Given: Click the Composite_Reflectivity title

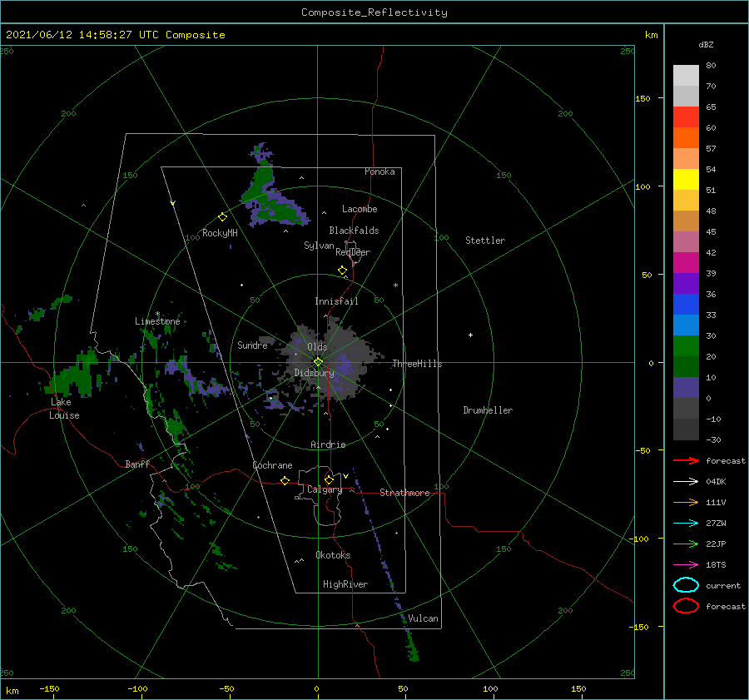Looking at the screenshot, I should pos(374,12).
